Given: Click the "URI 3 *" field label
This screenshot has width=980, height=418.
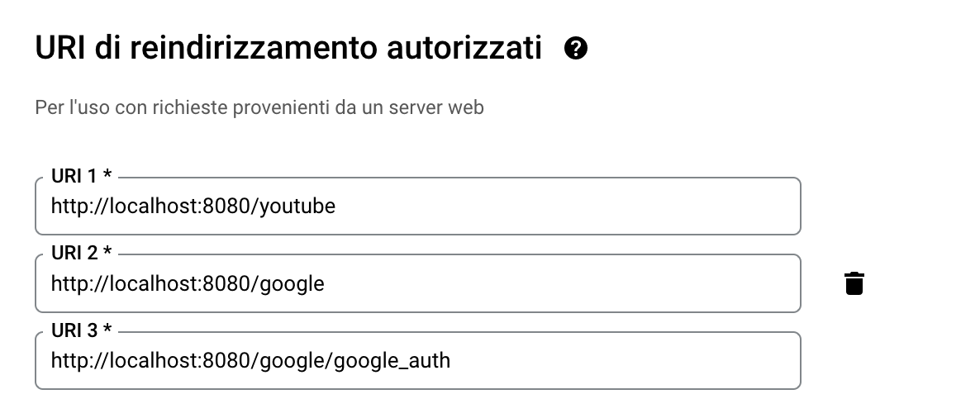Looking at the screenshot, I should (81, 331).
